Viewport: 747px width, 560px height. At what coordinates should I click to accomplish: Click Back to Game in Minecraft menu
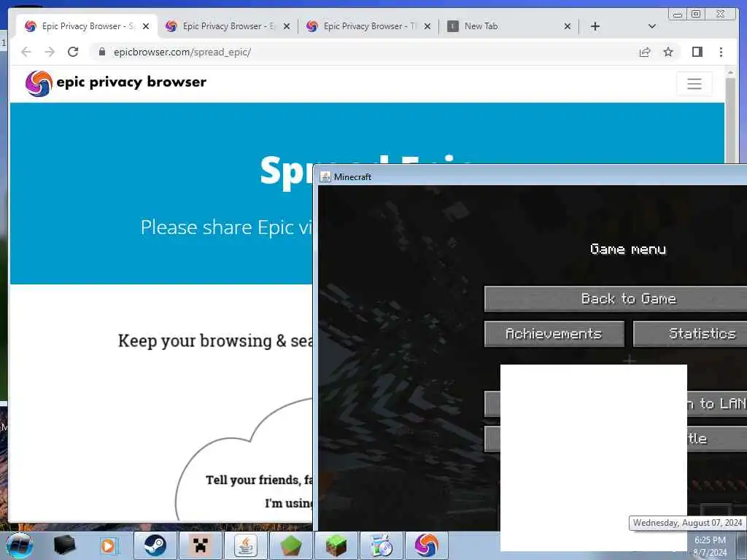[616, 298]
